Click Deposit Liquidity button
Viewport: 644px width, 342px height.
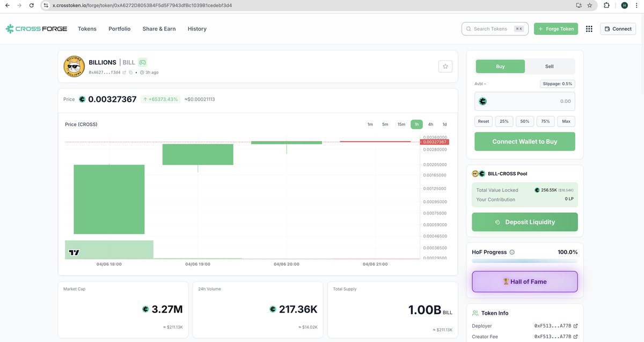coord(525,222)
